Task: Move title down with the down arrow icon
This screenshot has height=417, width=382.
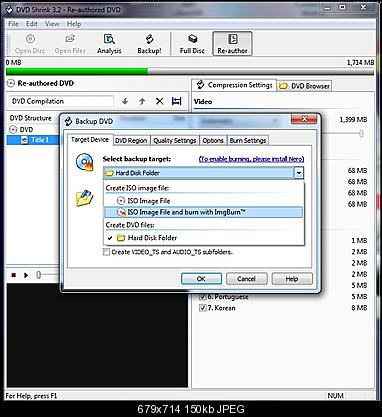Action: tap(125, 101)
